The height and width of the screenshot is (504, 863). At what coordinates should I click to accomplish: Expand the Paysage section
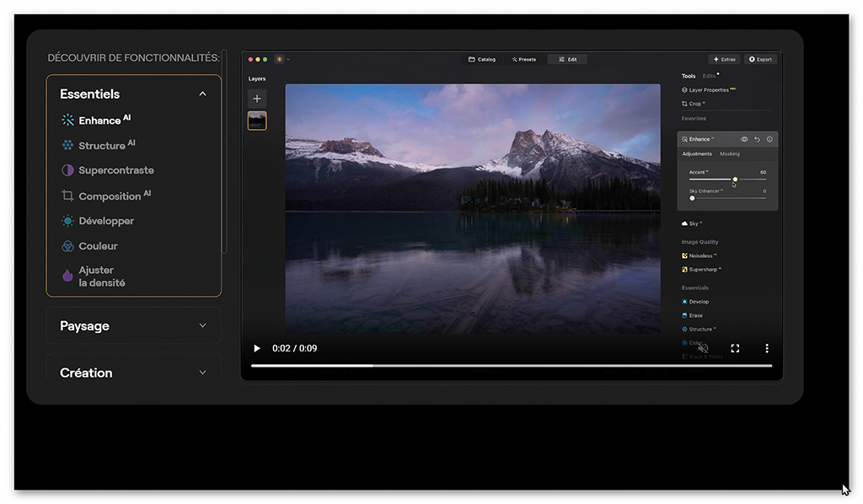134,325
